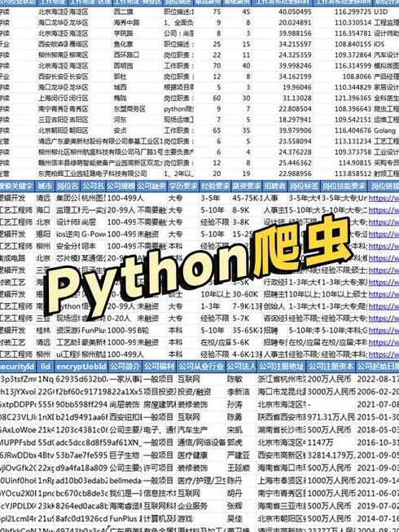Select the 薪资要求 column header
Image resolution: width=399 pixels, height=532 pixels.
click(247, 186)
